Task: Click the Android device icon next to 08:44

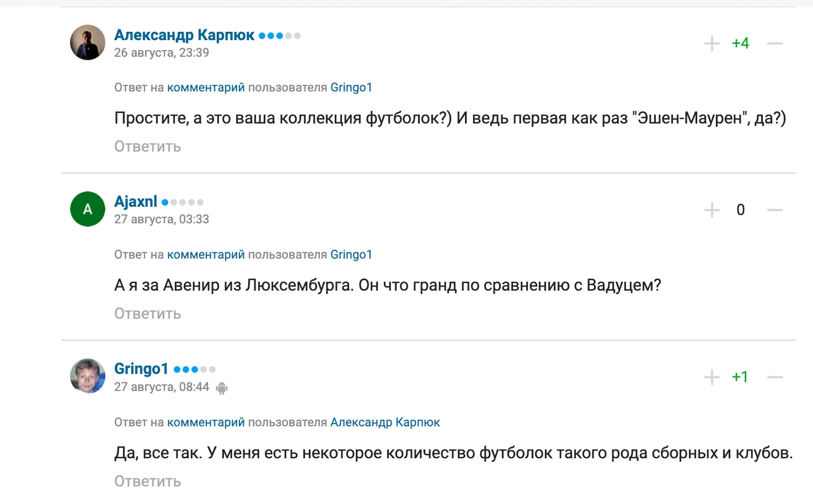Action: 222,388
